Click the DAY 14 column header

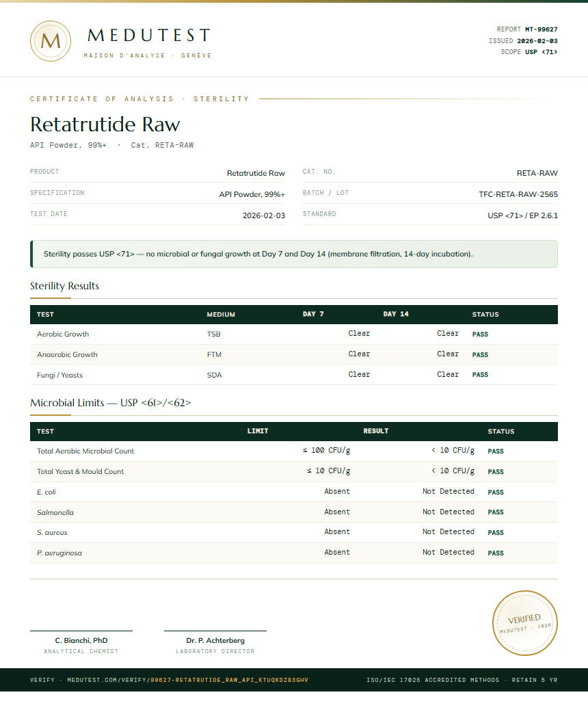pyautogui.click(x=396, y=314)
